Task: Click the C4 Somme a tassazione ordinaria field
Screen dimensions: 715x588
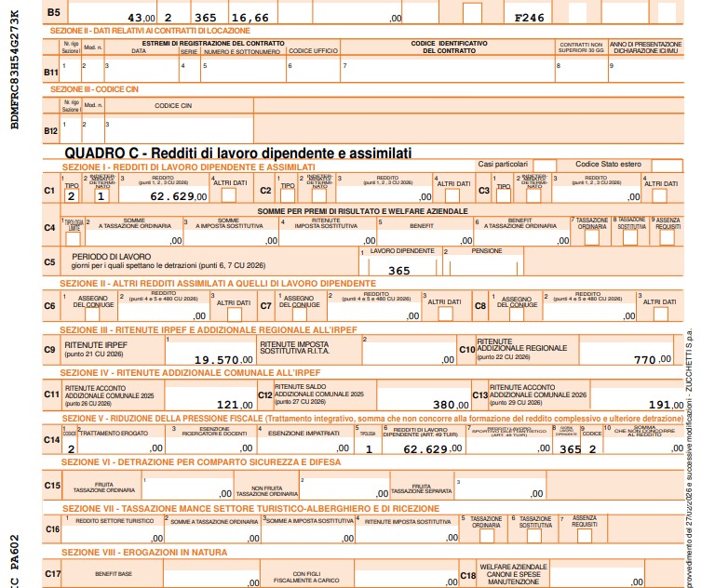Action: point(134,237)
